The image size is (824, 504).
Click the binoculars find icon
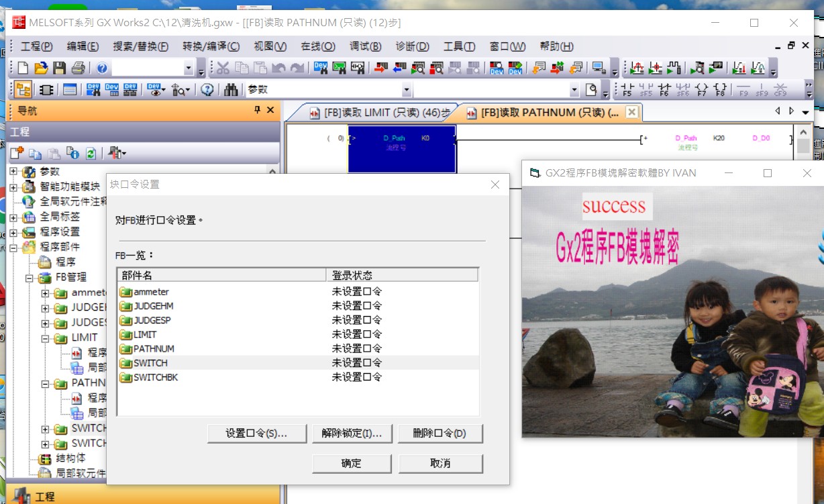click(x=231, y=90)
